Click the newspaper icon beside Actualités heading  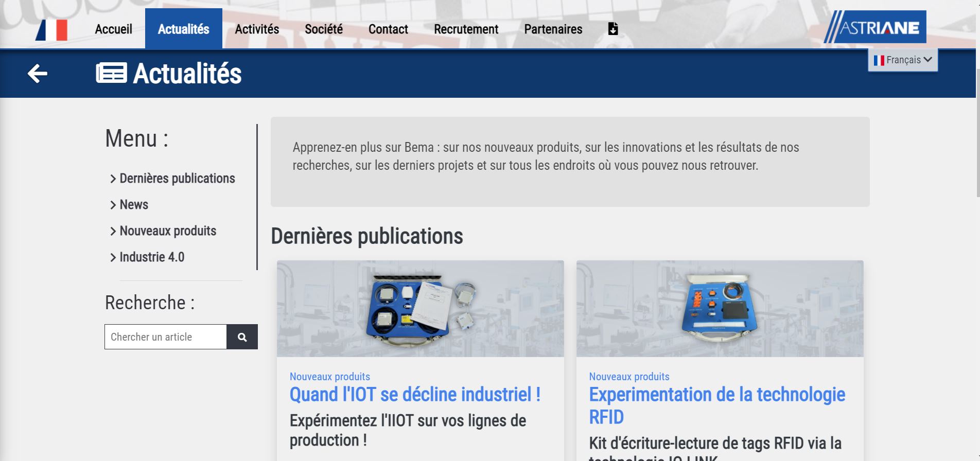[111, 73]
